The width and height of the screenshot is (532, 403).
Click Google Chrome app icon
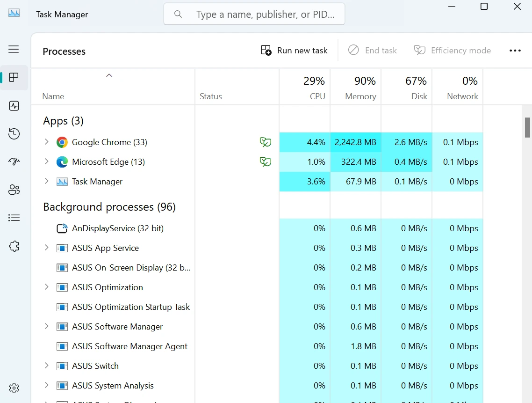click(62, 142)
